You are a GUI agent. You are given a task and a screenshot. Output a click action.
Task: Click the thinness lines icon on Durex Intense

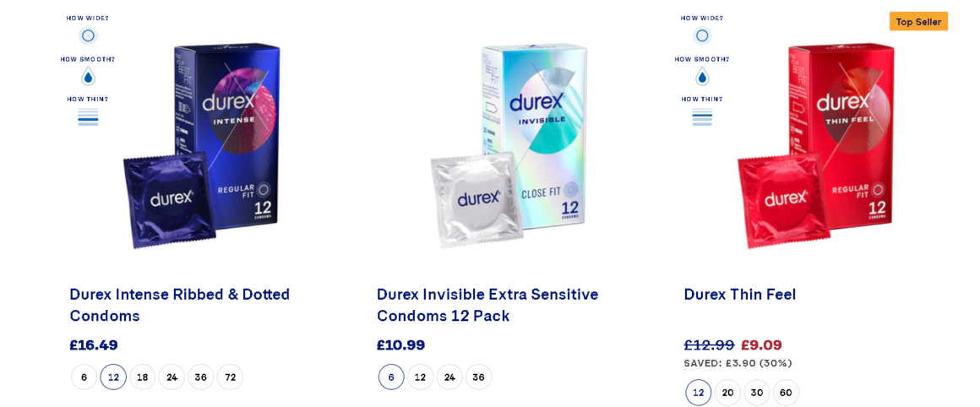(x=88, y=117)
